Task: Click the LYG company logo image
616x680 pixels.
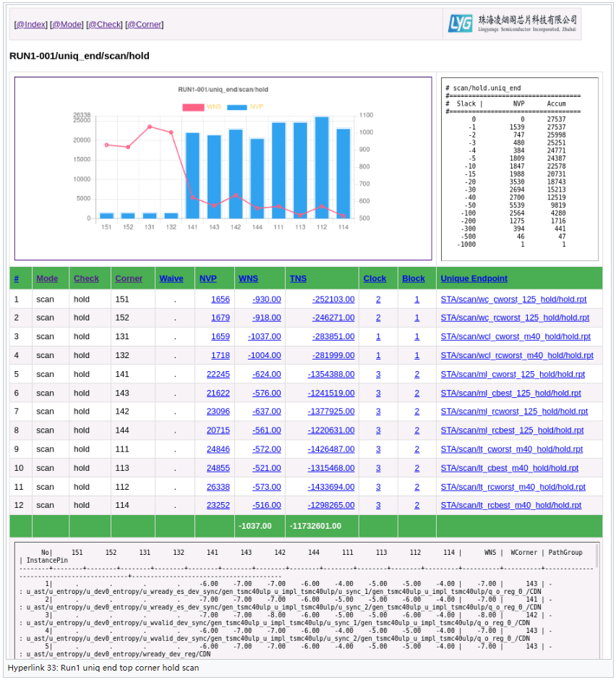Action: coord(512,24)
